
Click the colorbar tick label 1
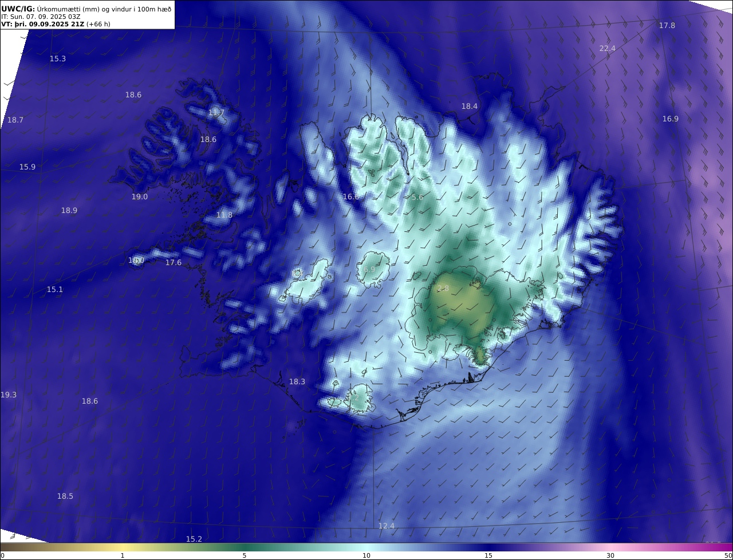(x=123, y=555)
